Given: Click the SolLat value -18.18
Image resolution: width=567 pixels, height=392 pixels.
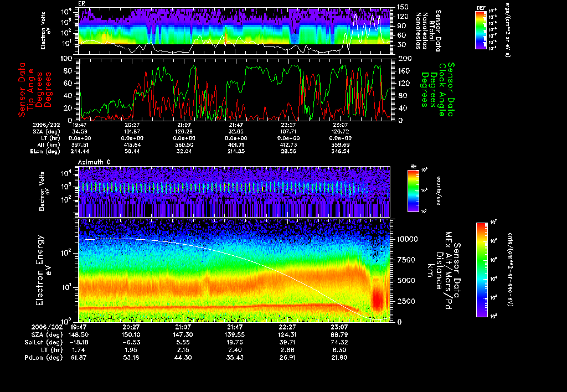Looking at the screenshot, I should [79, 342].
